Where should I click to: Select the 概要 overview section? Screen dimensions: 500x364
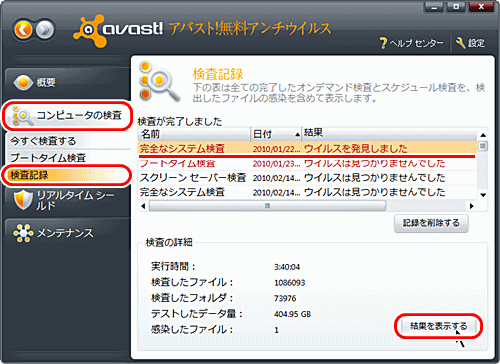[67, 82]
